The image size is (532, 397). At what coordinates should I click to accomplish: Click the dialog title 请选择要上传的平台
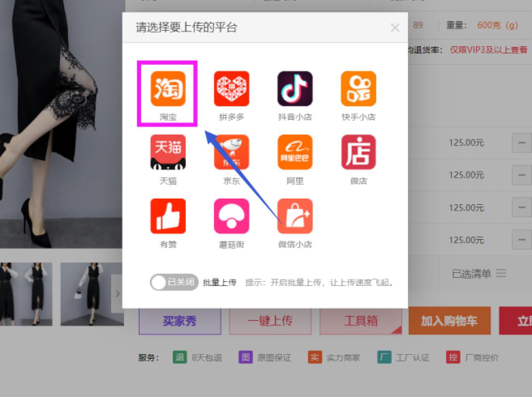tap(187, 28)
